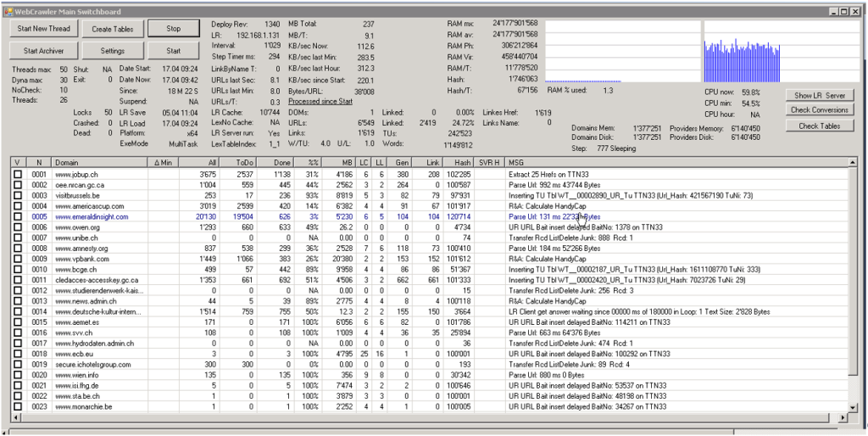The image size is (868, 436).
Task: Tick the checkbox for www.jobup.ch
Action: tap(18, 174)
